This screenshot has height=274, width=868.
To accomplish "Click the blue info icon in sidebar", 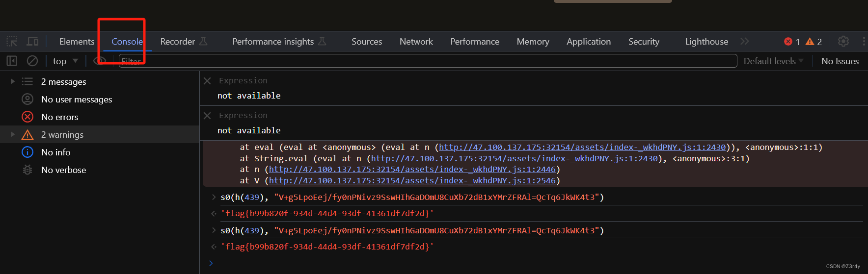I will click(x=27, y=152).
